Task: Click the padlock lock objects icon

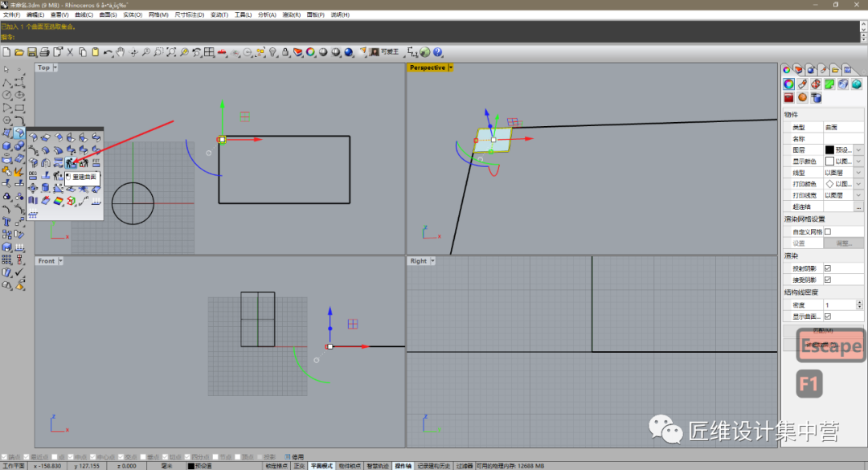Action: 285,52
